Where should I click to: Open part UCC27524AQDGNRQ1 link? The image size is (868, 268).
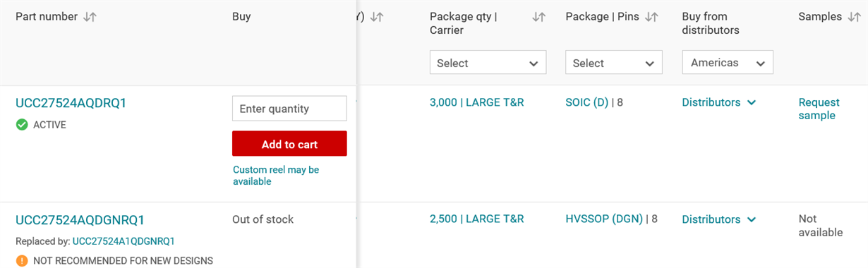[x=80, y=220]
